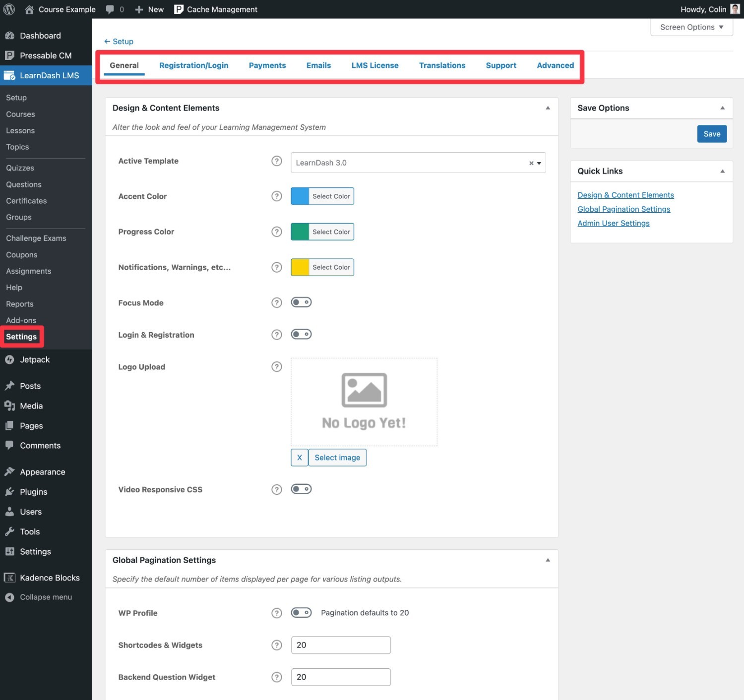This screenshot has width=744, height=700.
Task: Click the Backend Question Widget number field
Action: click(x=341, y=677)
